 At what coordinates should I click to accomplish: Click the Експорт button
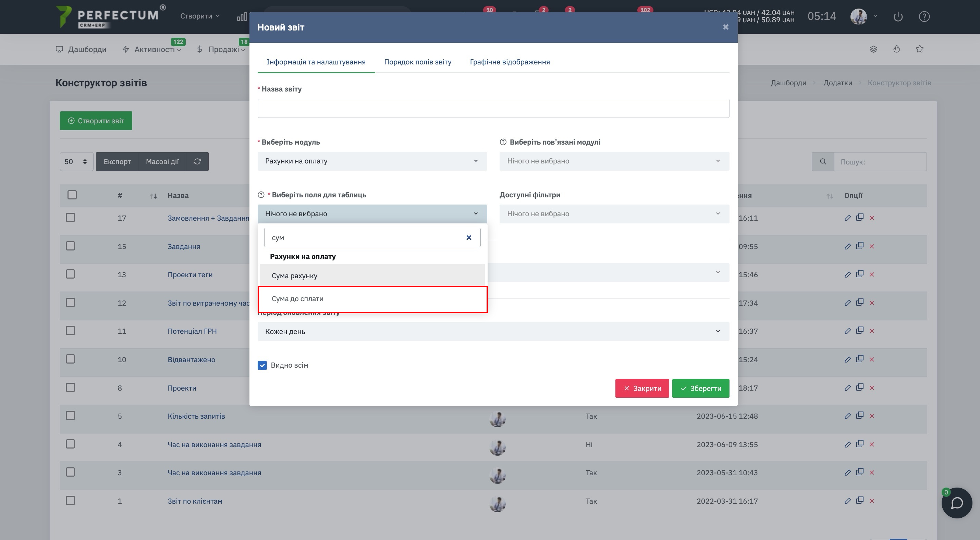[x=117, y=162]
